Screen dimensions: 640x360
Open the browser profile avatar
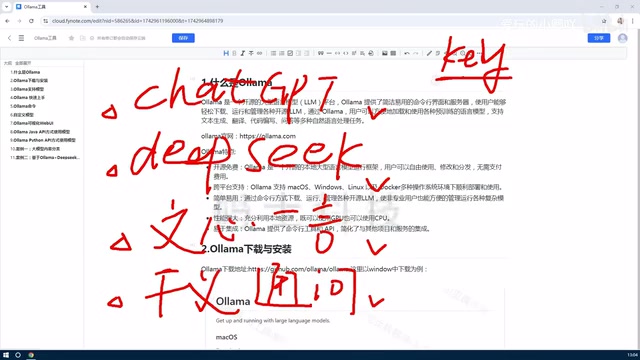coord(620,21)
